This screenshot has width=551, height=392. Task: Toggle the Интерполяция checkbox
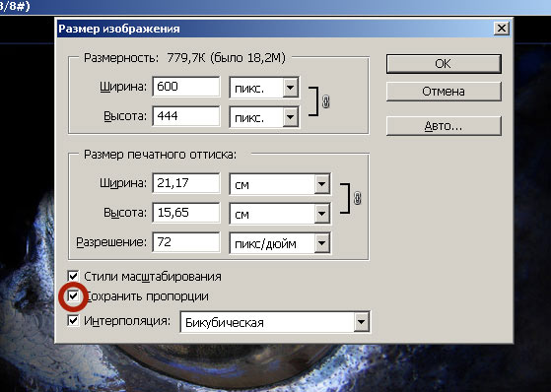click(x=74, y=320)
